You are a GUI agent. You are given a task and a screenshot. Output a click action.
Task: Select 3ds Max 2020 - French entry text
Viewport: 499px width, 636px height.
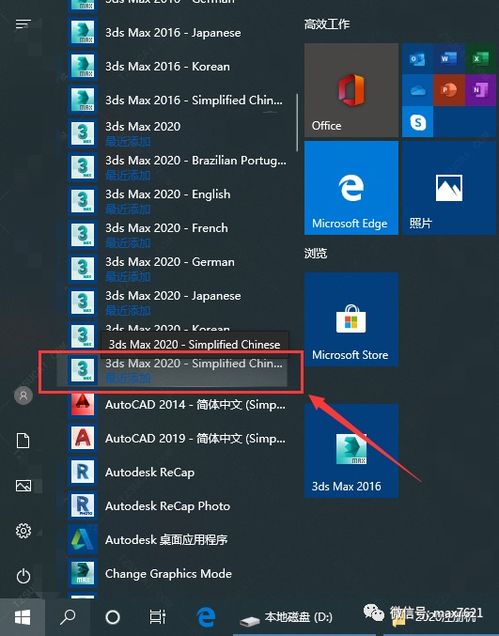(x=166, y=228)
